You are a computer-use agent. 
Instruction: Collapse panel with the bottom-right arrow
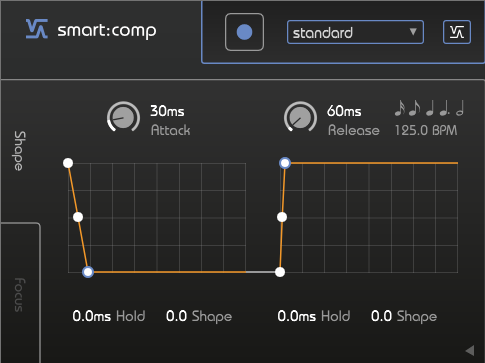tap(470, 350)
